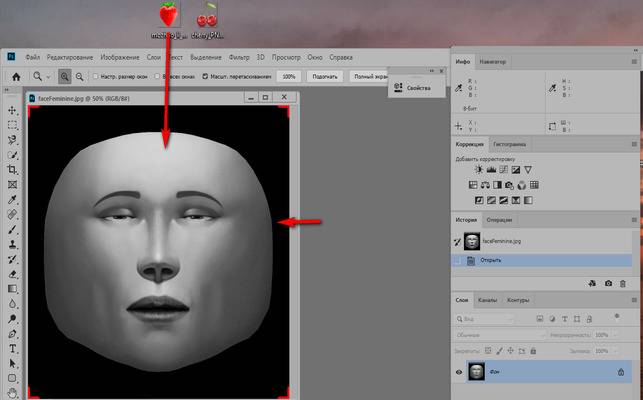The width and height of the screenshot is (643, 400).
Task: Enable the Настр. размер окон checkbox
Action: pos(96,76)
